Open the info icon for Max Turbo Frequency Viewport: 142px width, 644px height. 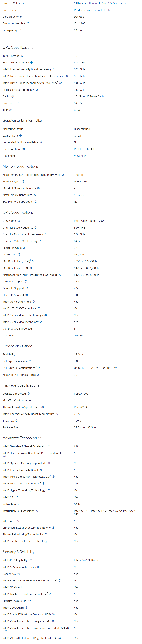[31, 63]
